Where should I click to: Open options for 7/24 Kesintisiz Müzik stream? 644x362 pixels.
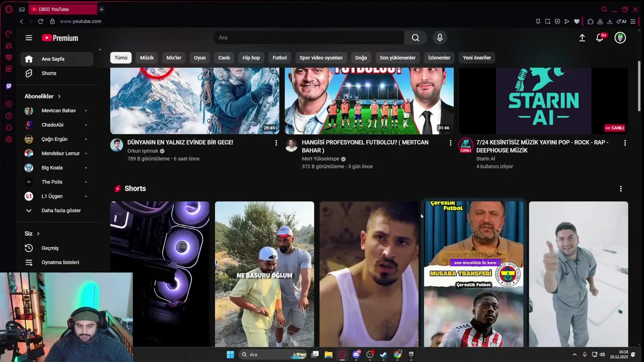point(625,143)
